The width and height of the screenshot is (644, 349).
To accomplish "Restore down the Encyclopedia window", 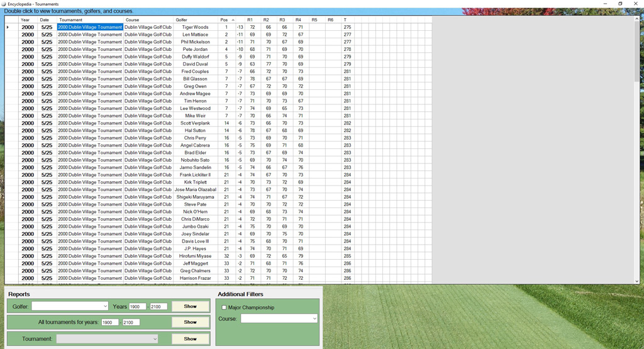I will click(x=620, y=4).
